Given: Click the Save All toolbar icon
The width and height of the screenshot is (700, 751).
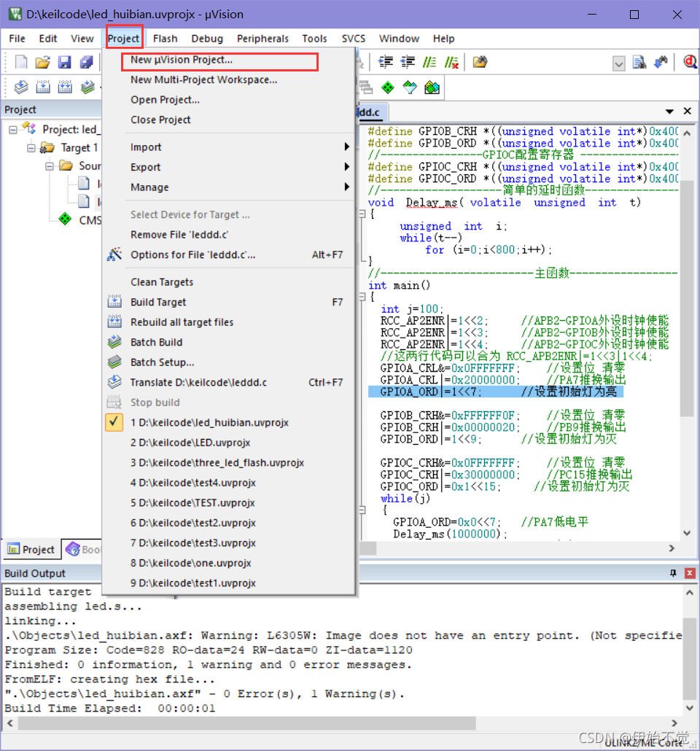Looking at the screenshot, I should [x=86, y=62].
